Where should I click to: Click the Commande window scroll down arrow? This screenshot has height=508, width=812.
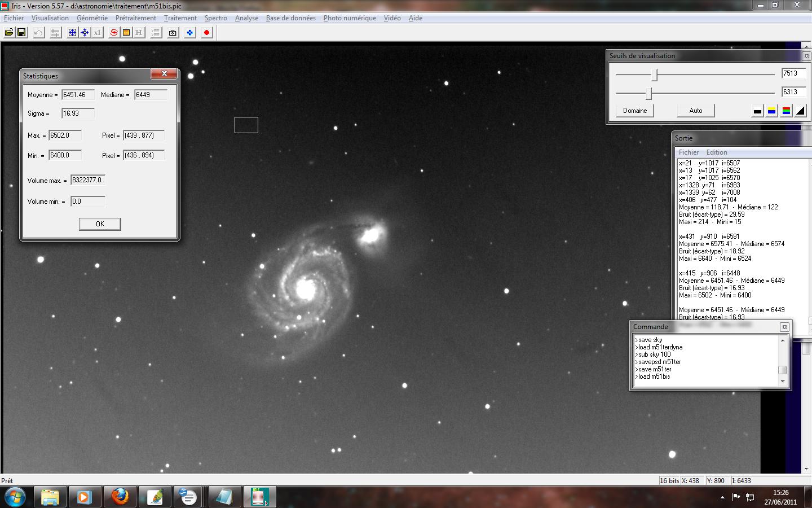783,382
